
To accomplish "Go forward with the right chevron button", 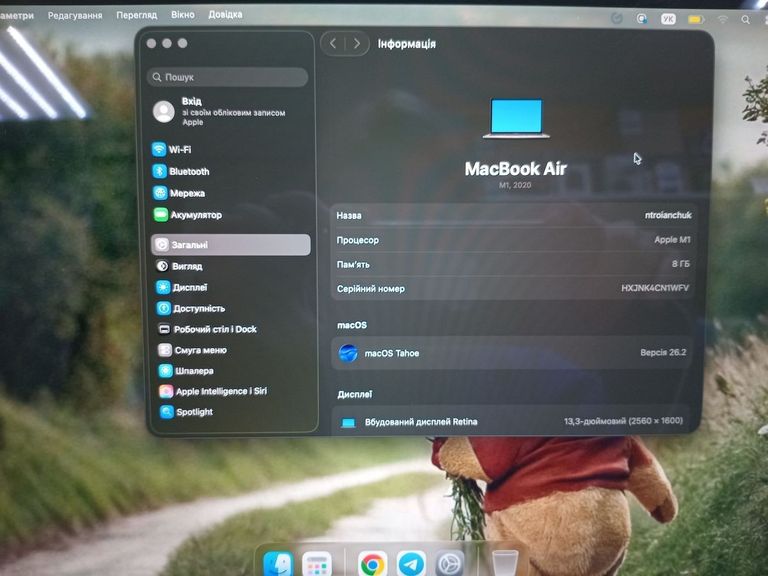I will point(357,44).
